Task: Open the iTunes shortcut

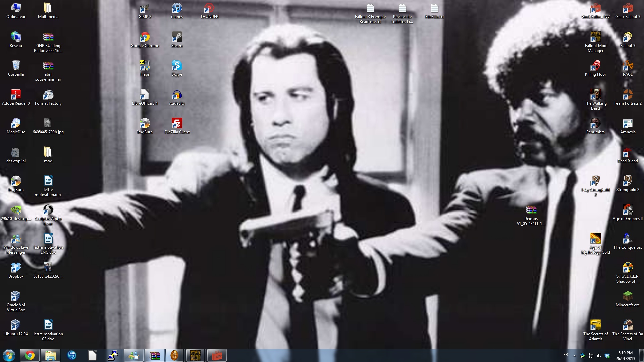Action: coord(177,11)
